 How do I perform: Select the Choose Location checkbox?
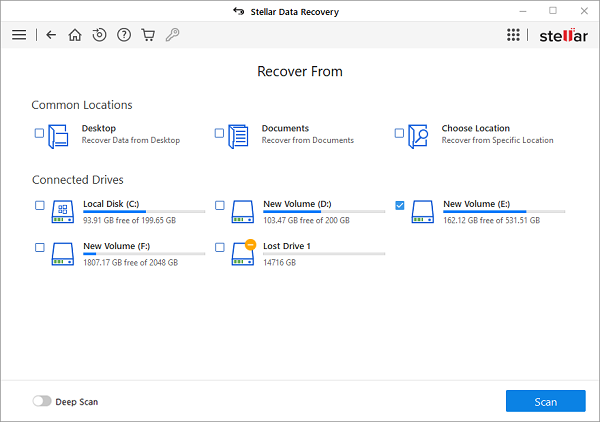[399, 133]
